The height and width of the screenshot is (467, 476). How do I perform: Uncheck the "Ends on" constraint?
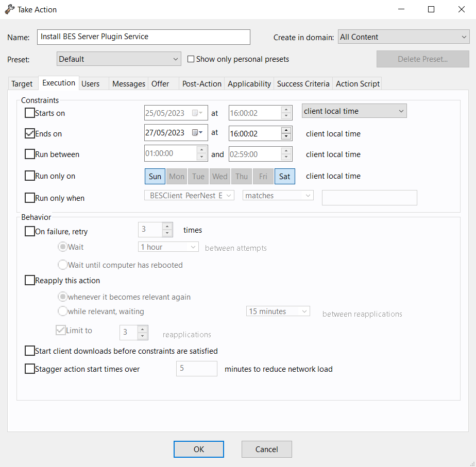[29, 133]
